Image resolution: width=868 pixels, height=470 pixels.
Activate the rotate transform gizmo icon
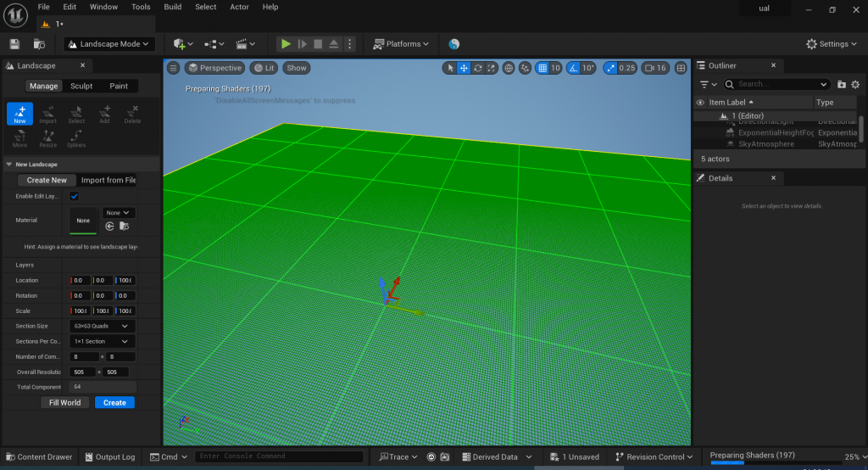(478, 68)
